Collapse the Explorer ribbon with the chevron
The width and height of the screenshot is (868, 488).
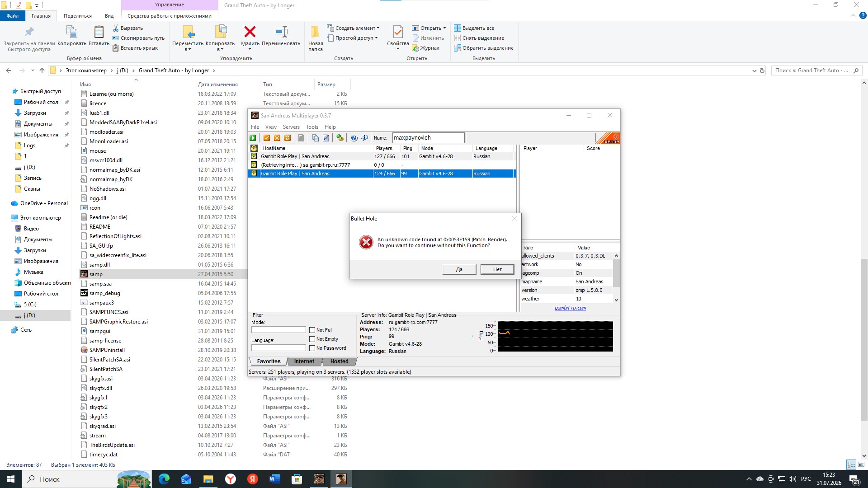point(853,15)
